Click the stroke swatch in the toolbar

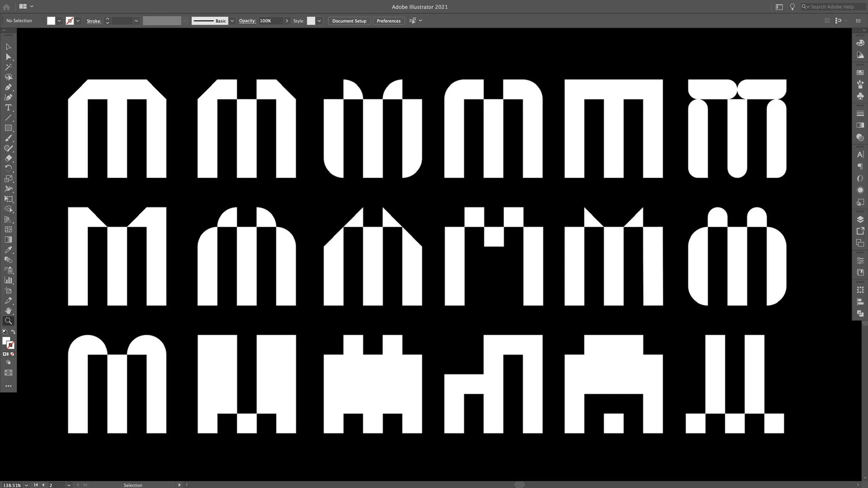pyautogui.click(x=11, y=345)
